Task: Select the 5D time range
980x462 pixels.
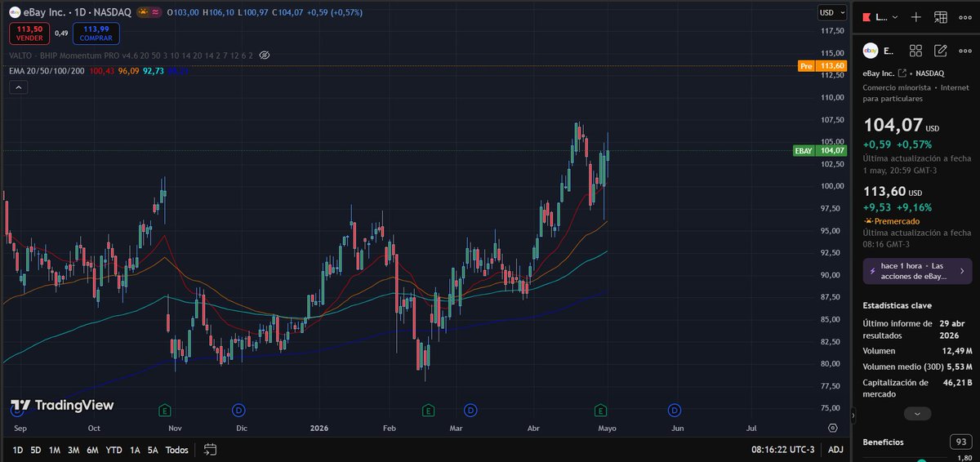Action: [36, 450]
